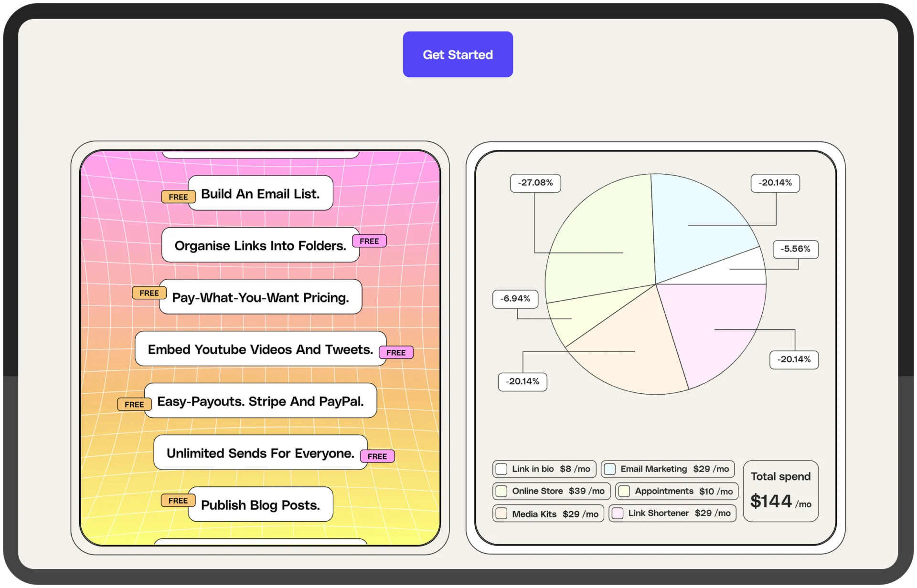The width and height of the screenshot is (917, 588).
Task: Click the Build An Email List card
Action: 260,193
